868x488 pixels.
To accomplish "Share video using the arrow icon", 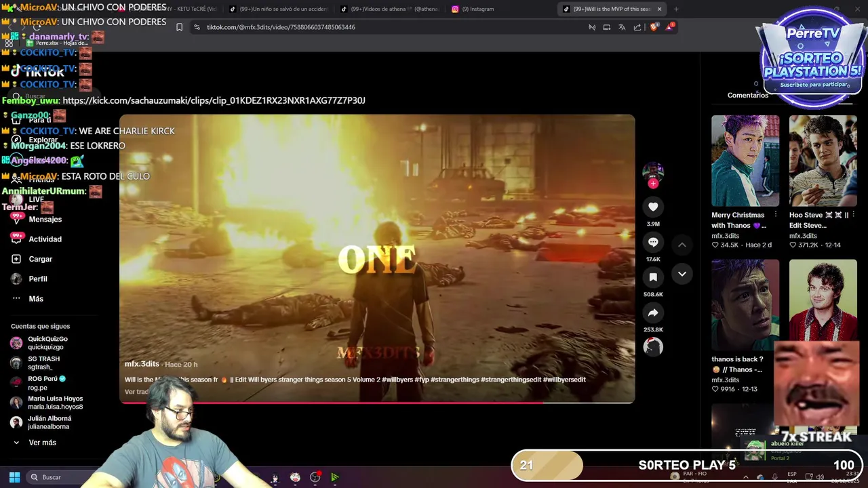I will [653, 312].
